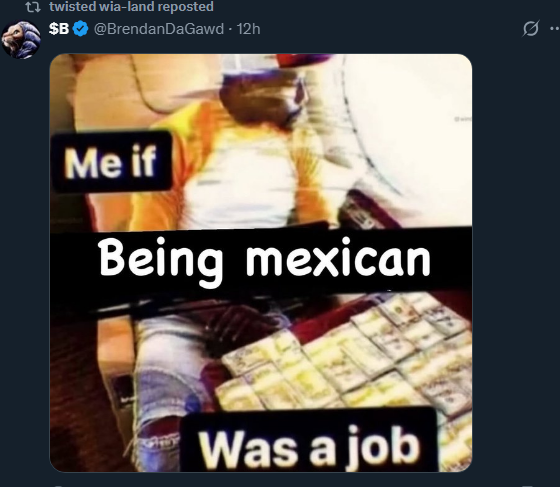560x487 pixels.
Task: Open the @BrendanDaGawd handle link
Action: click(x=159, y=29)
